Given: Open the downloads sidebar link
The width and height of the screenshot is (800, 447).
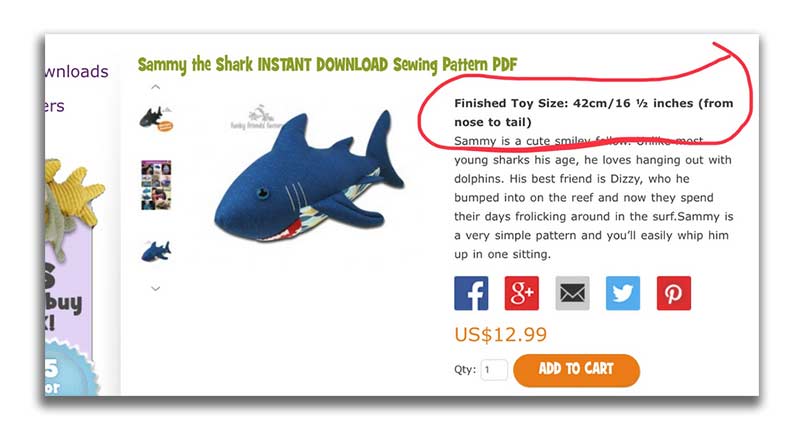Looking at the screenshot, I should pos(77,71).
